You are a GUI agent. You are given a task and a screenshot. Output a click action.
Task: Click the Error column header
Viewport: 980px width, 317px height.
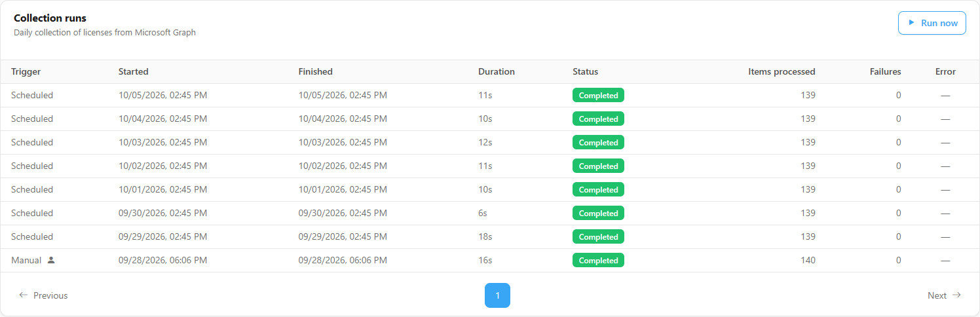945,72
